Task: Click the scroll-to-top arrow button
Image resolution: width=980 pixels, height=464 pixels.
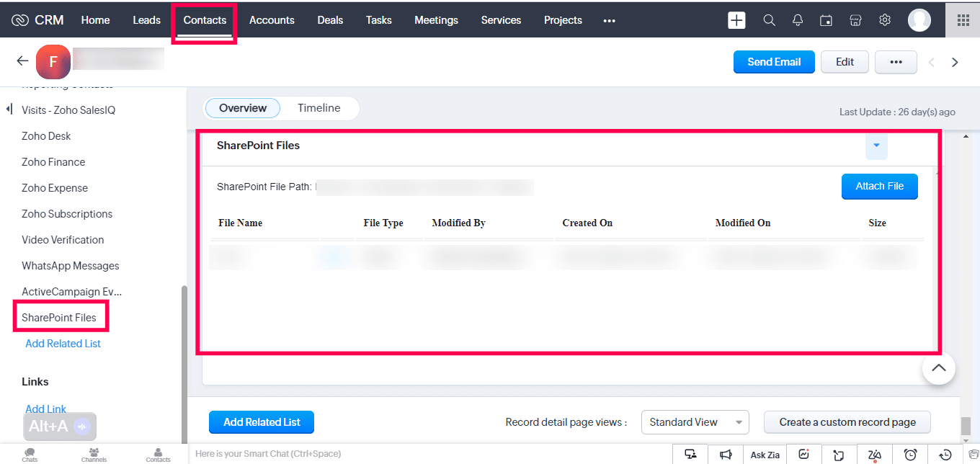Action: click(939, 368)
